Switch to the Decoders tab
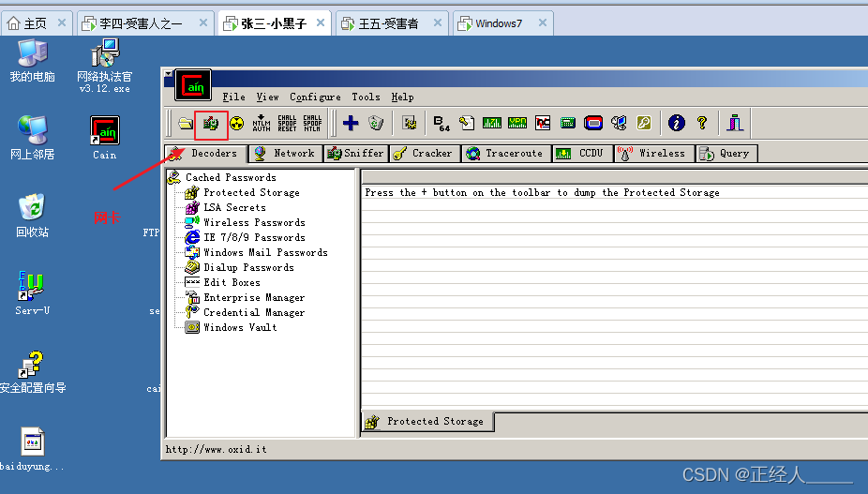The width and height of the screenshot is (868, 494). (206, 154)
